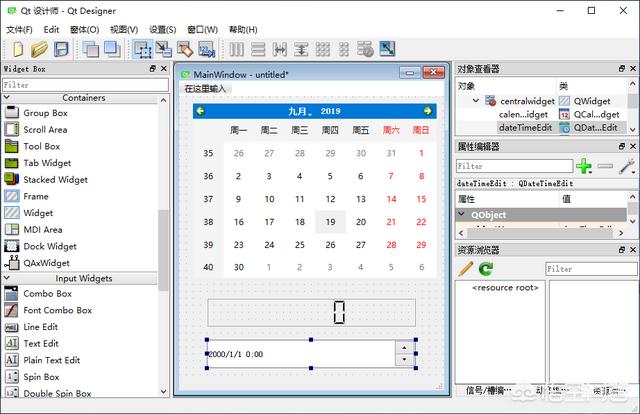
Task: Open the 设置(S) menu
Action: point(162,30)
